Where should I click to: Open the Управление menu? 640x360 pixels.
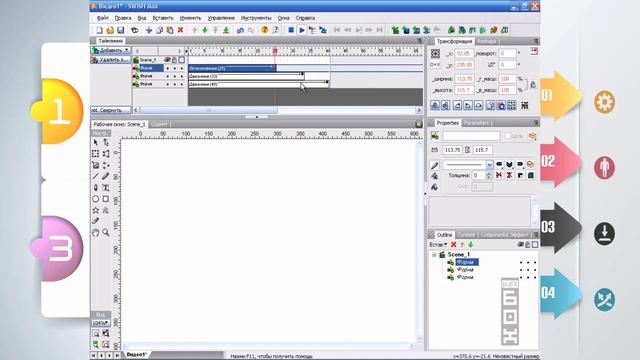221,18
